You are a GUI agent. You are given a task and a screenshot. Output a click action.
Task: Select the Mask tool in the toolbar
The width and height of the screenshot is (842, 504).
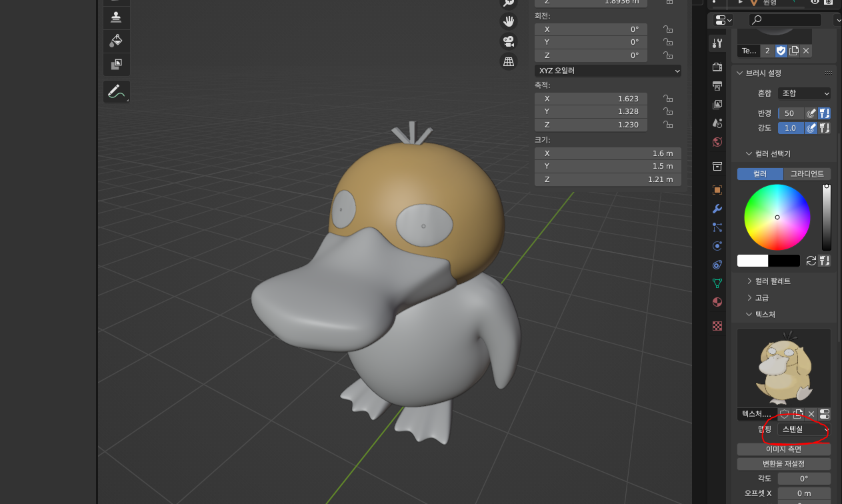coord(116,64)
